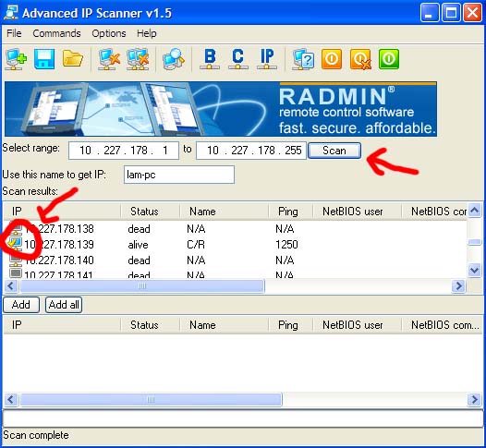486x448 pixels.
Task: Click the start IP range field
Action: (x=124, y=151)
